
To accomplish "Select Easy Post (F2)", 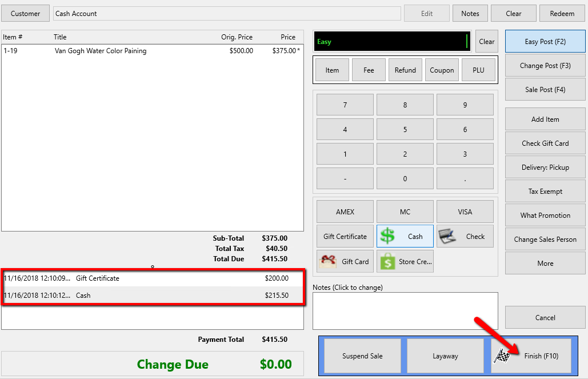I will tap(545, 42).
